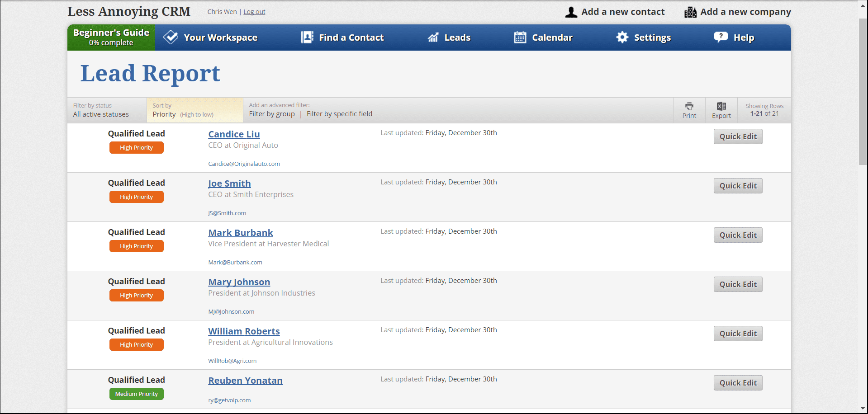Click High Priority badge for Mary Johnson
The width and height of the screenshot is (868, 414).
pos(136,296)
